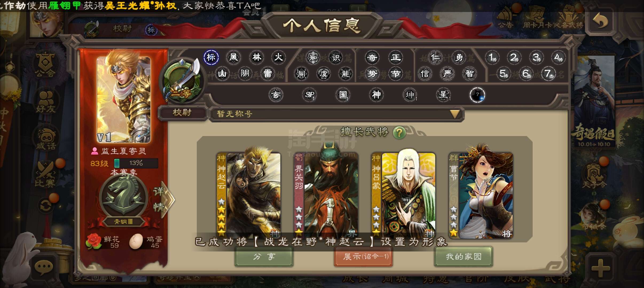The width and height of the screenshot is (644, 288).
Task: Click the bronze horse rank badge
Action: click(123, 197)
